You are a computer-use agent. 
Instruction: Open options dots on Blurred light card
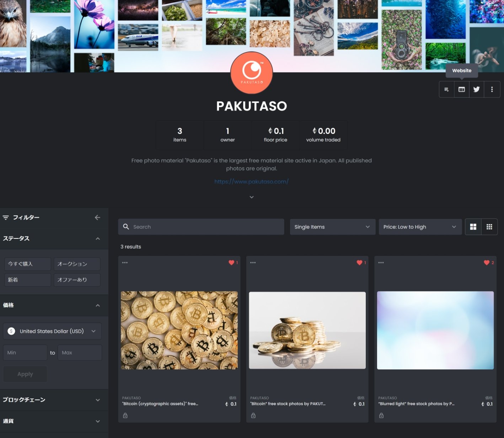tap(381, 263)
